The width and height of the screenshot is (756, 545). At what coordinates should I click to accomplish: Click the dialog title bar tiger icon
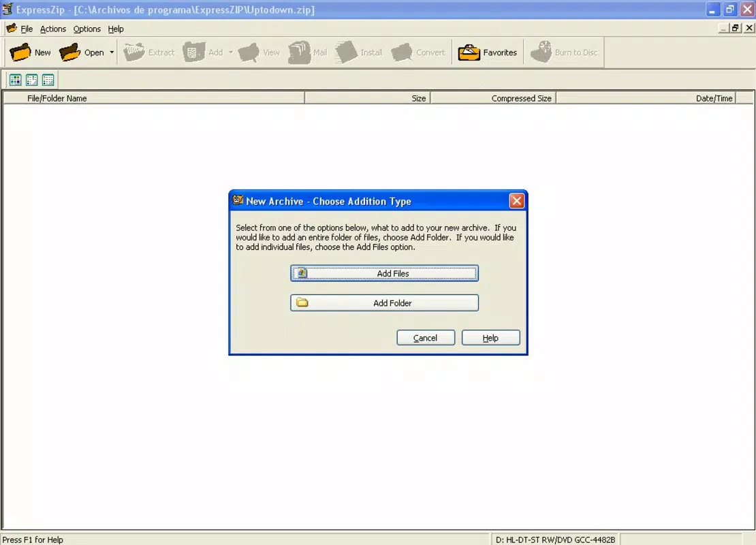point(238,200)
